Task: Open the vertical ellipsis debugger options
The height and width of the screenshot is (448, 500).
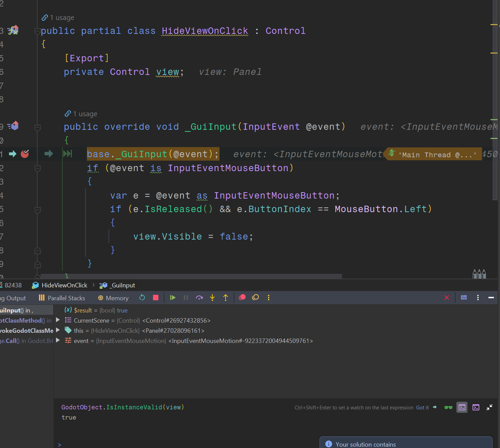Action: (268, 298)
